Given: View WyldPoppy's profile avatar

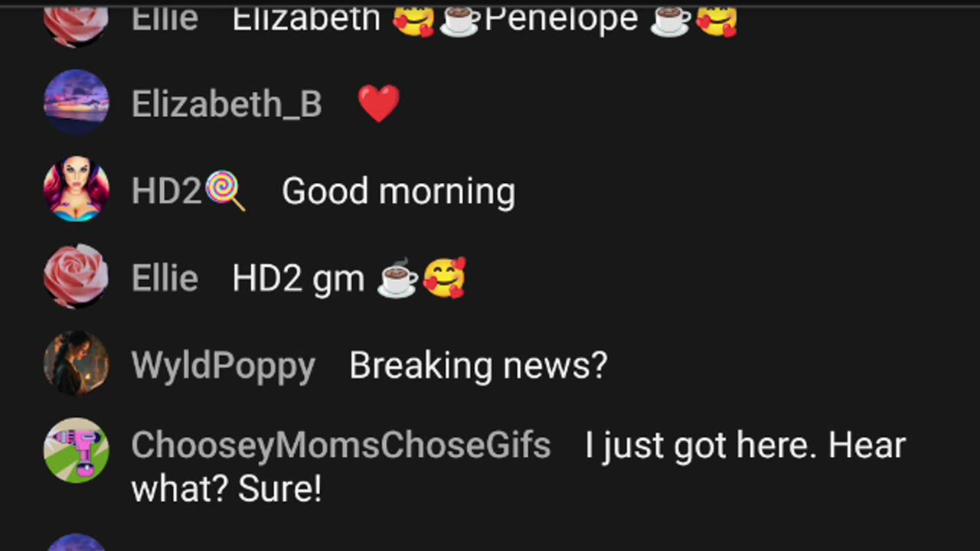Looking at the screenshot, I should pyautogui.click(x=76, y=364).
